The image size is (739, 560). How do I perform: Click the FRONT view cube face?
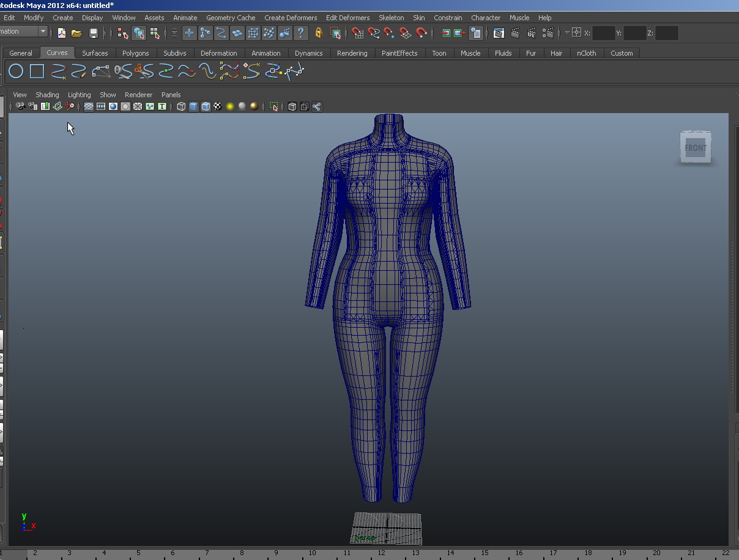tap(696, 148)
